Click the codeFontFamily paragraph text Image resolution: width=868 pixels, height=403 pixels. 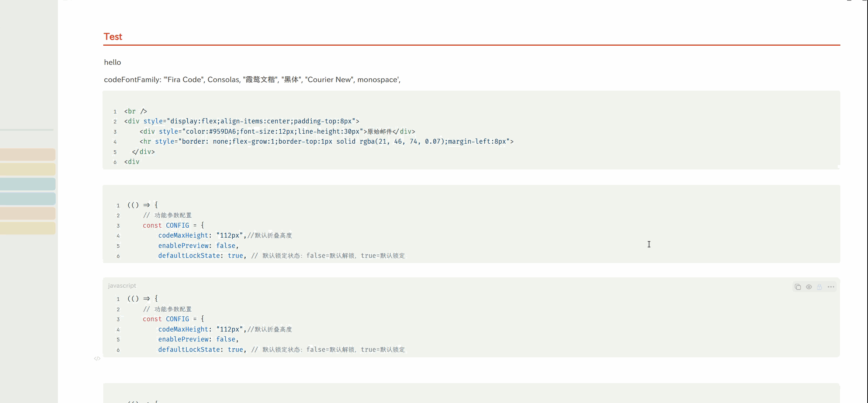(x=252, y=80)
